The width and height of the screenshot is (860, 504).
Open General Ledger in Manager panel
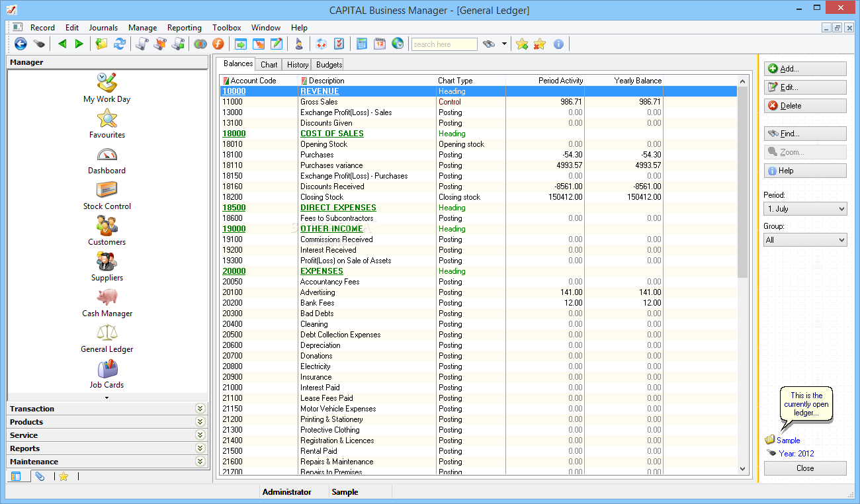107,338
